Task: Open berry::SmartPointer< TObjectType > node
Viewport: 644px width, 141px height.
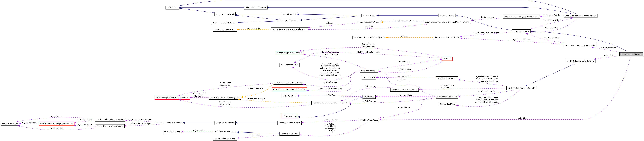Action: coord(369,37)
